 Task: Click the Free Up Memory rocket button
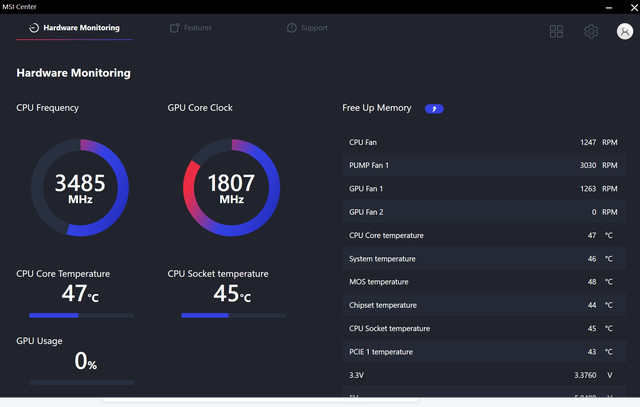tap(434, 109)
